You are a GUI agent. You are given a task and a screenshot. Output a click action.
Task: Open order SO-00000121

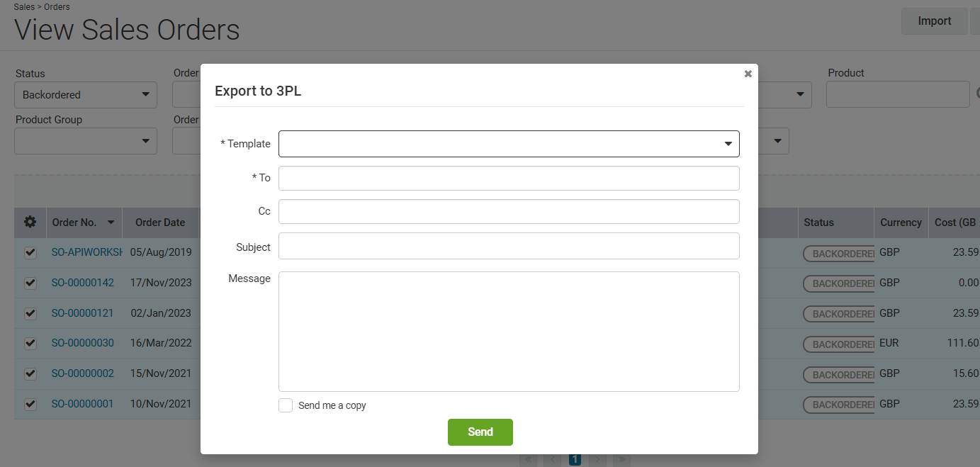point(82,313)
